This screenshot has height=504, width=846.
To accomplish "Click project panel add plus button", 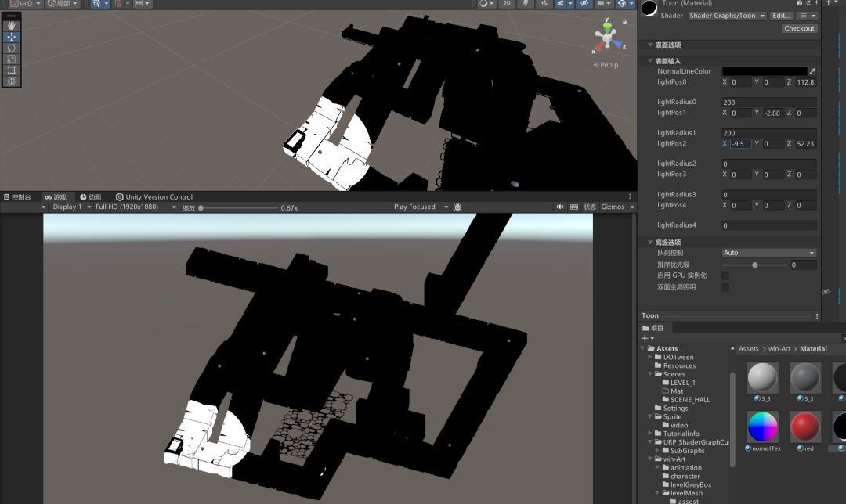I will click(645, 338).
